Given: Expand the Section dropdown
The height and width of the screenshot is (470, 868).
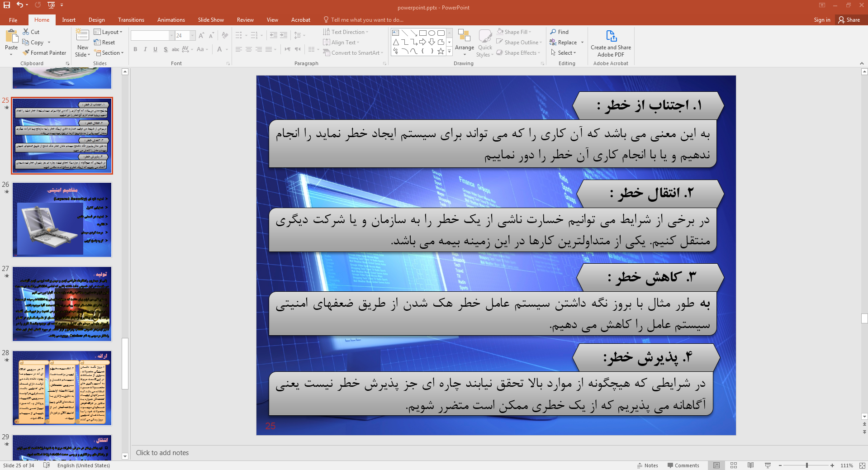Looking at the screenshot, I should (109, 53).
